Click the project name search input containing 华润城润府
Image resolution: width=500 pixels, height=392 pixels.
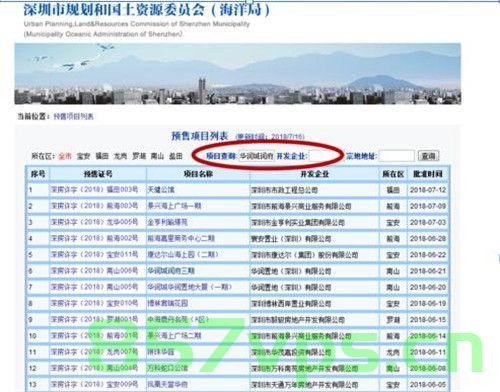[x=257, y=156]
